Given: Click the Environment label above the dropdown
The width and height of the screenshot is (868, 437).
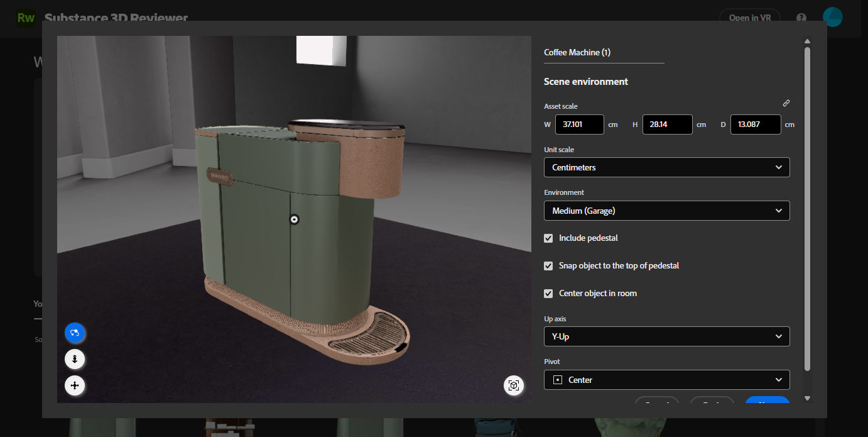Looking at the screenshot, I should click(x=564, y=192).
